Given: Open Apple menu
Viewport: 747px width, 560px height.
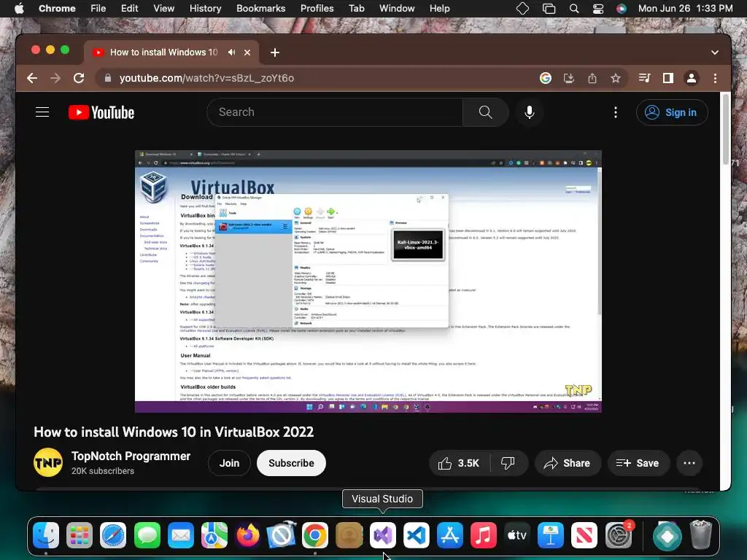Looking at the screenshot, I should click(x=19, y=9).
